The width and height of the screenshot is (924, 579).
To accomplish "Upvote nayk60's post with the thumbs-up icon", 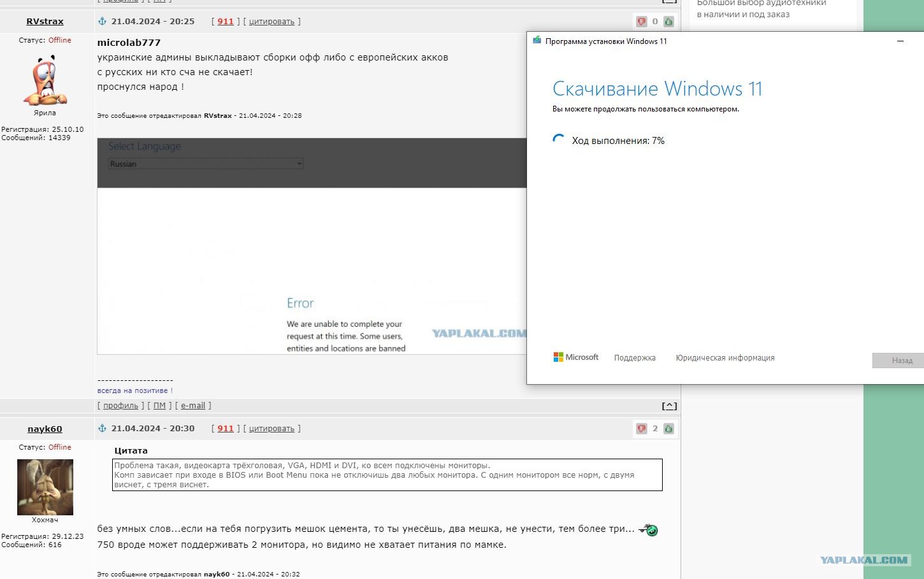I will (668, 429).
